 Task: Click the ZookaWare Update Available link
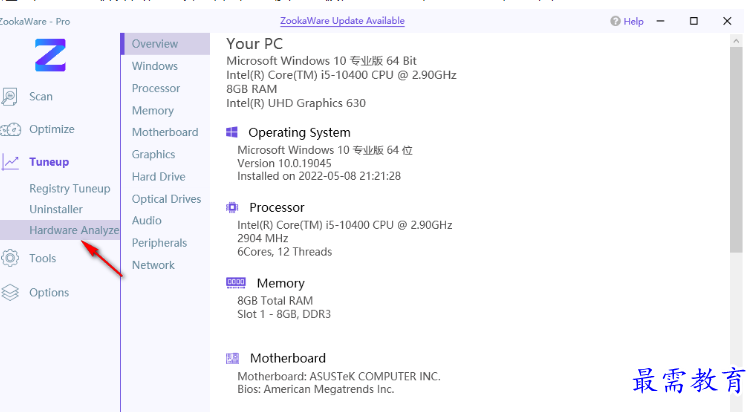tap(342, 21)
